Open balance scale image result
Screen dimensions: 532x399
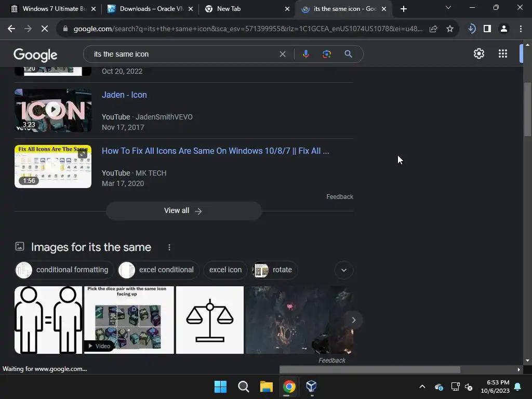[x=210, y=320]
